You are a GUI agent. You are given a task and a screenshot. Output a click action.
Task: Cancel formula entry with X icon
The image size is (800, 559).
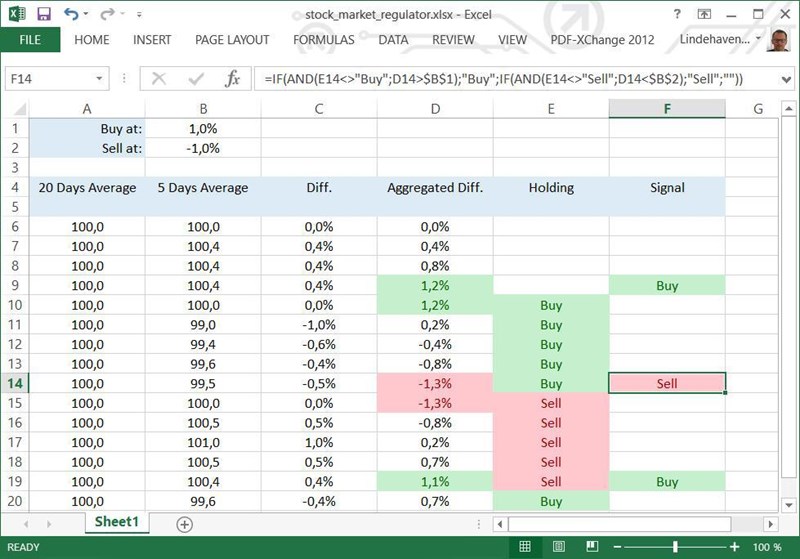[158, 78]
